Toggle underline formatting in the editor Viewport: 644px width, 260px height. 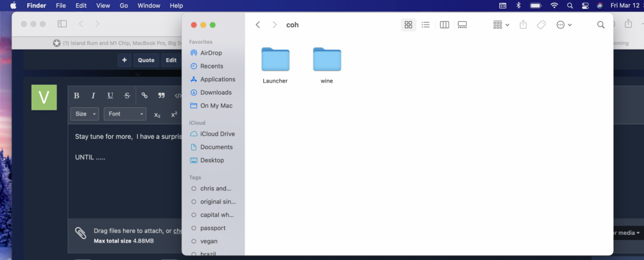tap(110, 95)
